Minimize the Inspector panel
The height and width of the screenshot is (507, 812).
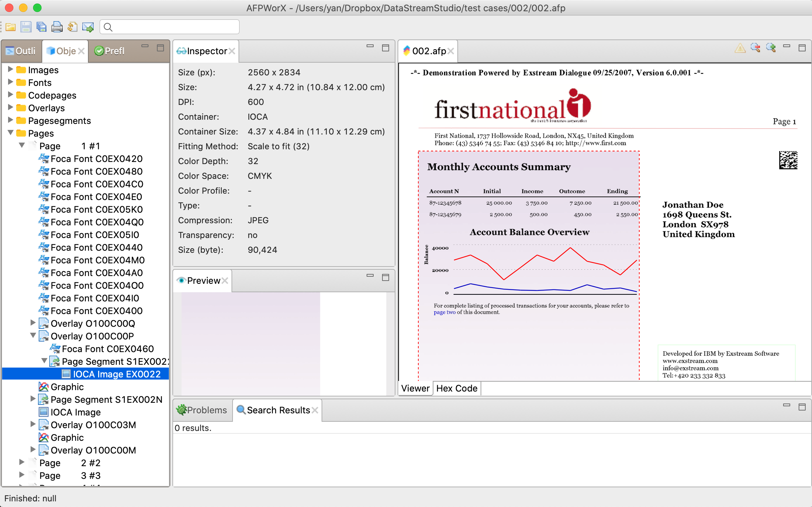tap(370, 46)
